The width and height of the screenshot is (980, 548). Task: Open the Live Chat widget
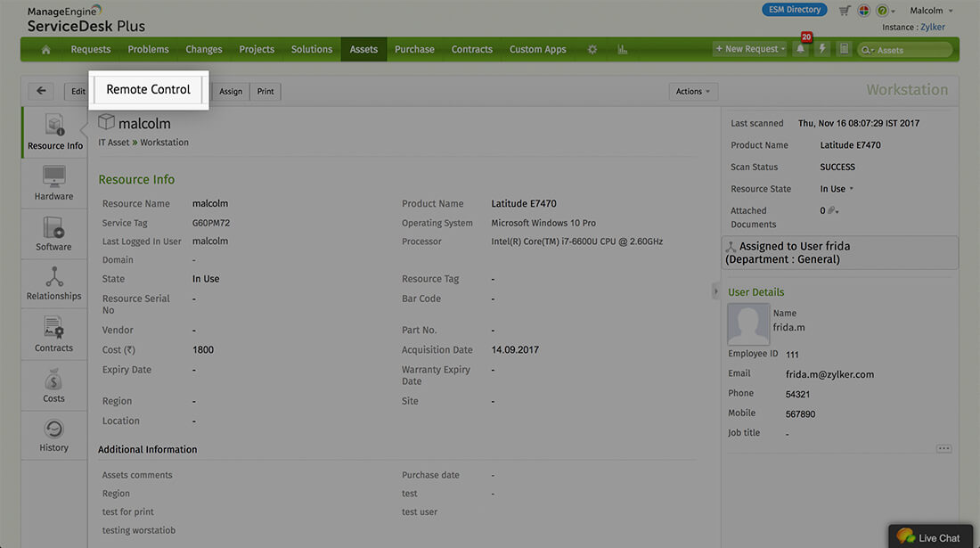[931, 536]
